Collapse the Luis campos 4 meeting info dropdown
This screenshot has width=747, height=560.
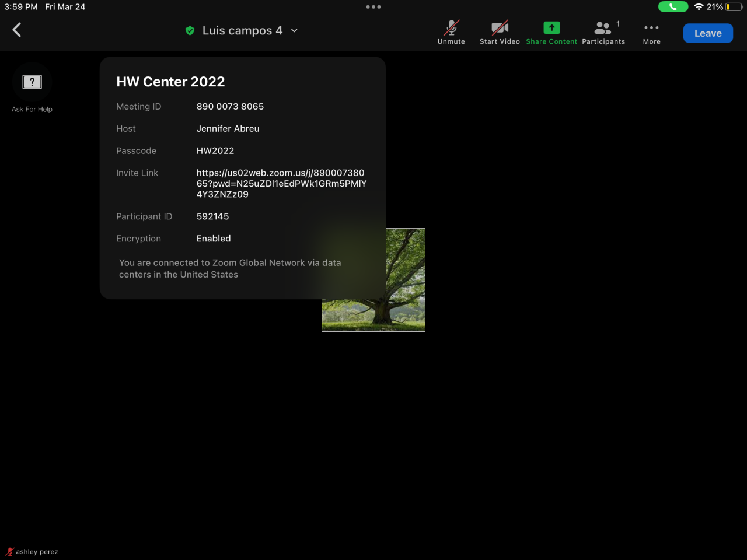294,30
